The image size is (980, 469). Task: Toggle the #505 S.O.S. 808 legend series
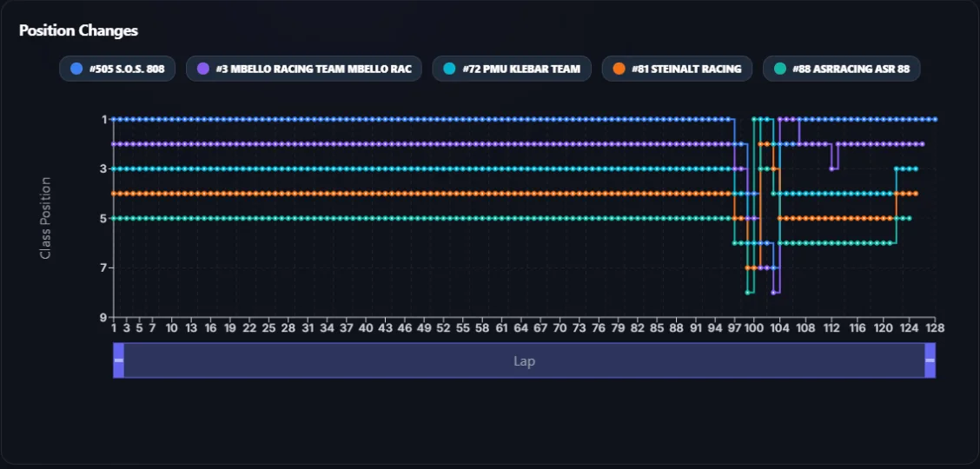pos(117,69)
